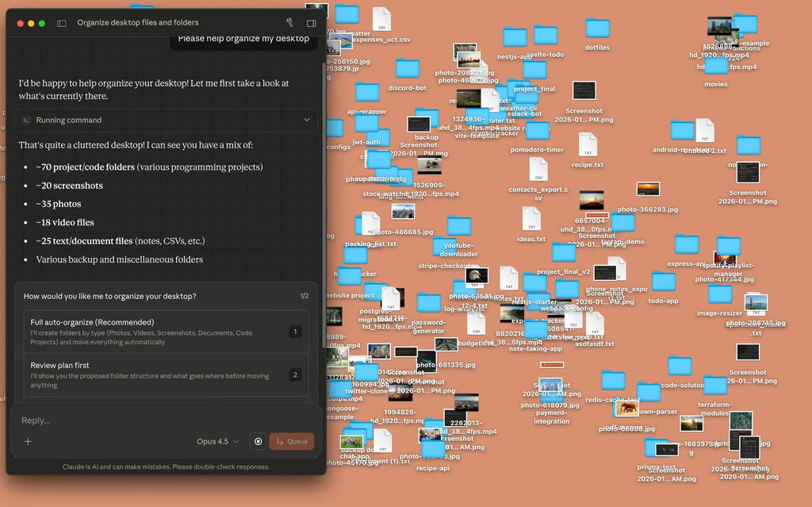Open the Opus 4.5 model dropdown

coord(216,441)
